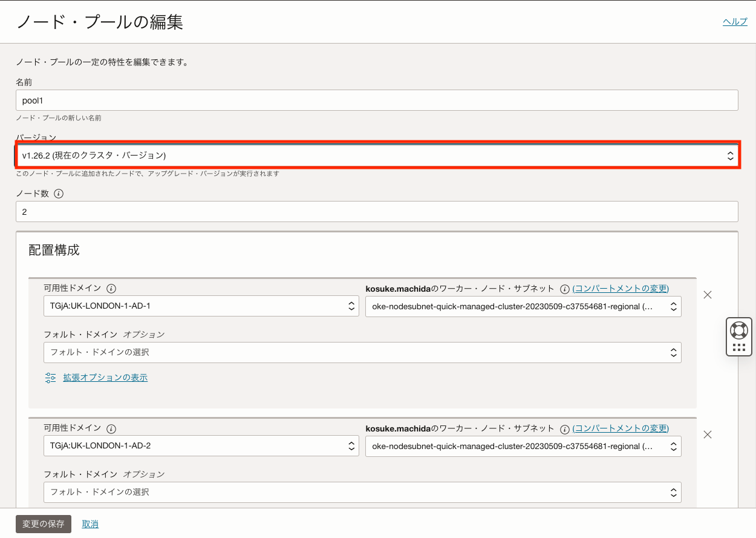The height and width of the screenshot is (538, 756).
Task: Click the first コンパートメントの変更 link
Action: pos(620,288)
